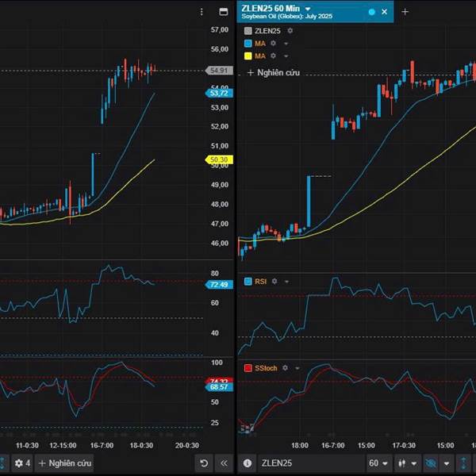Toggle the crossed-eye visibility icon
Viewport: 476px width, 476px height.
coord(431,463)
